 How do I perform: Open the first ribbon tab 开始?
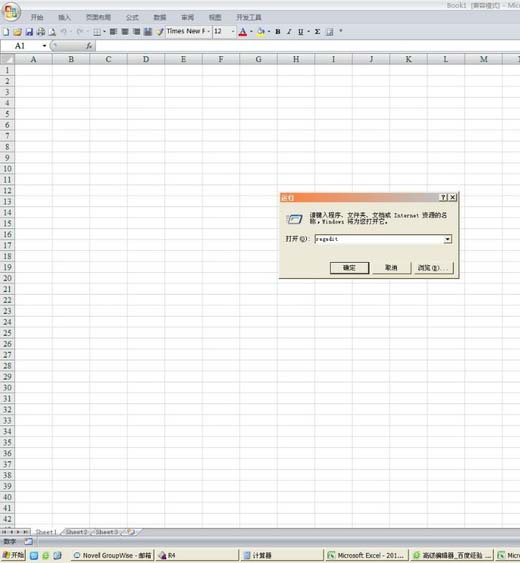pos(37,17)
